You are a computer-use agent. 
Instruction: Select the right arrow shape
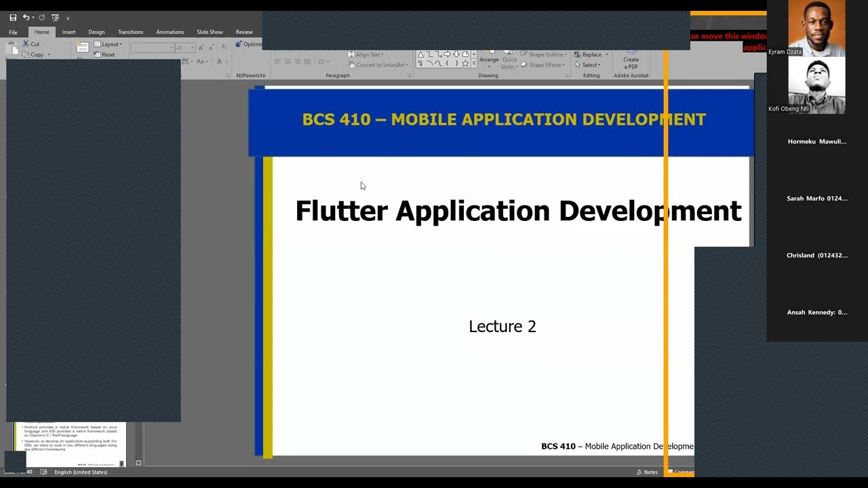pyautogui.click(x=448, y=54)
